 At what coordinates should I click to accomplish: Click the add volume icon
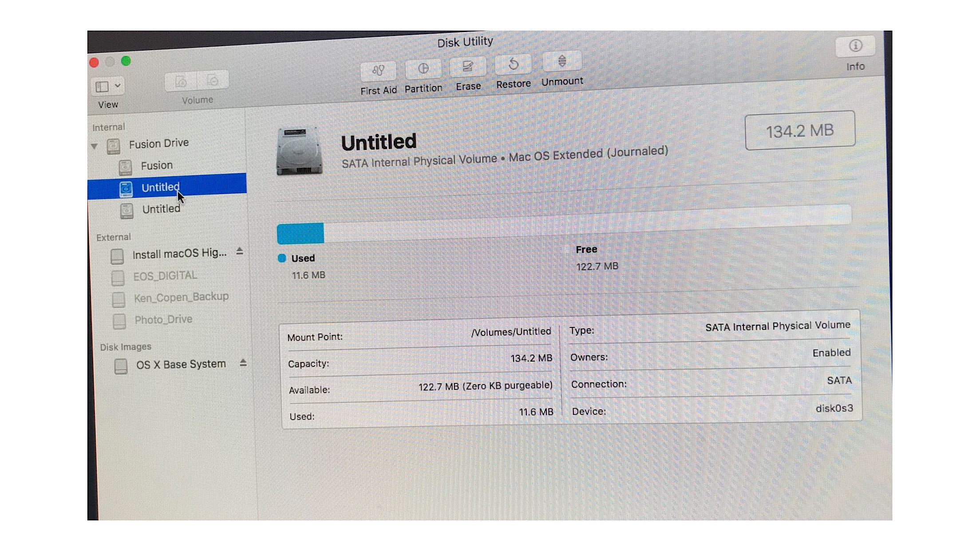click(181, 82)
